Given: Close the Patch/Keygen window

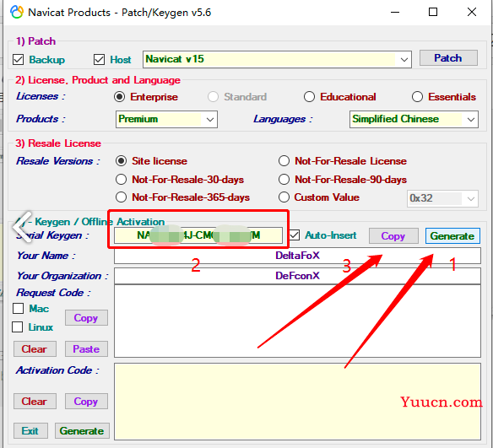Looking at the screenshot, I should (472, 13).
